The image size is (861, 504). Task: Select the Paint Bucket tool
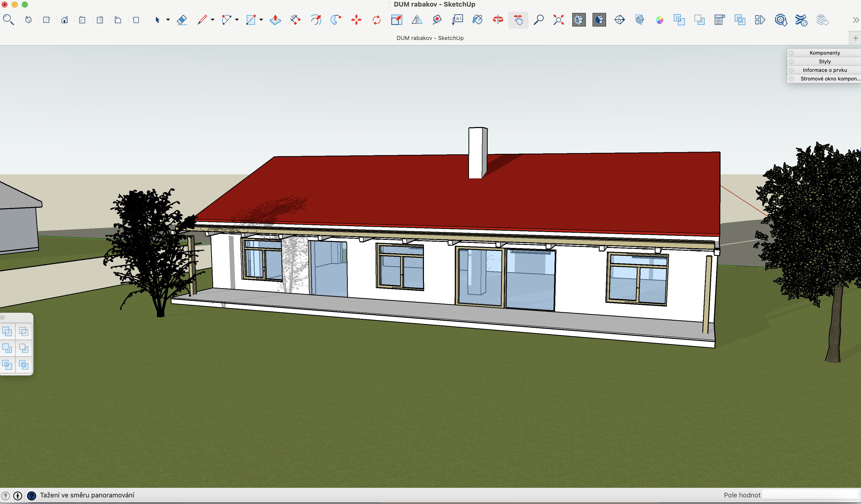click(x=477, y=20)
